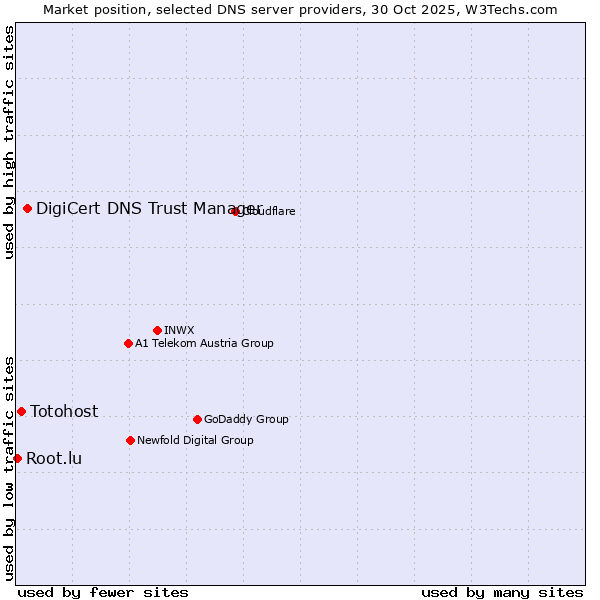Pick the GoDaddy Group red marker
Image resolution: width=600 pixels, height=600 pixels.
197,419
